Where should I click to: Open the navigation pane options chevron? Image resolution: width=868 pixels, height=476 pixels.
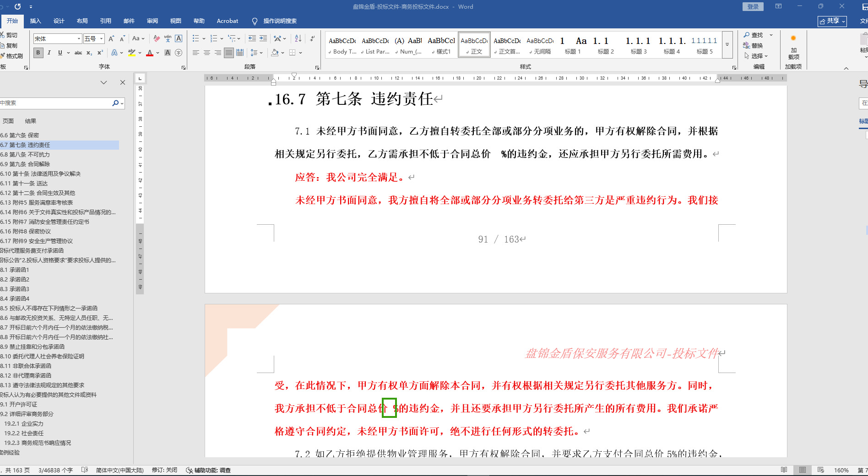[x=104, y=82]
